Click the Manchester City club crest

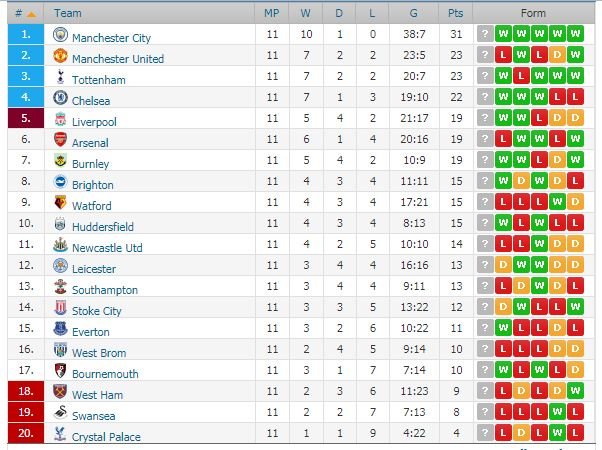tap(60, 35)
